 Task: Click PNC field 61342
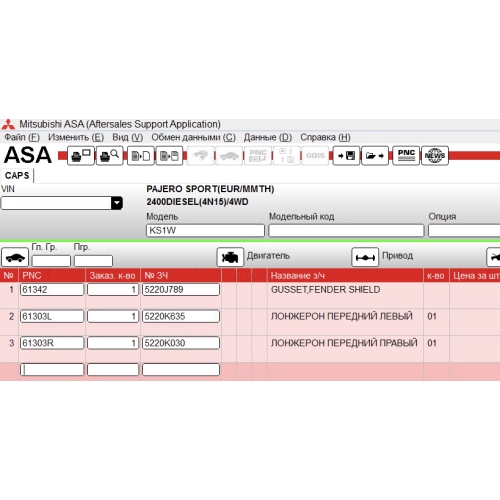coord(52,289)
